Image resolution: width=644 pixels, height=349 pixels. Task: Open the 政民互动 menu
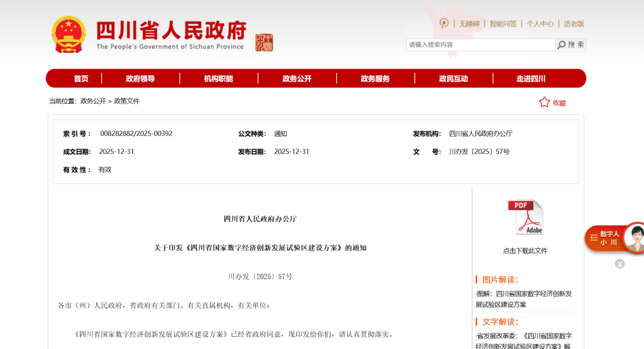[x=453, y=79]
